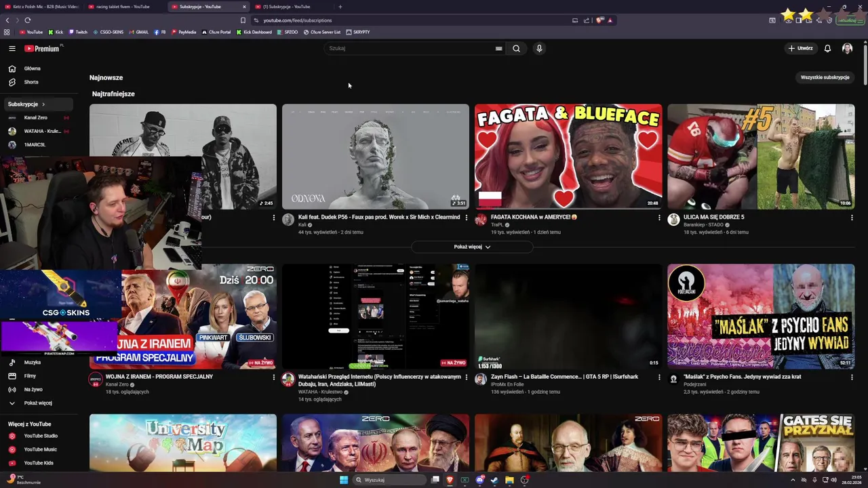Open a new browser tab
The image size is (868, 488).
[340, 7]
